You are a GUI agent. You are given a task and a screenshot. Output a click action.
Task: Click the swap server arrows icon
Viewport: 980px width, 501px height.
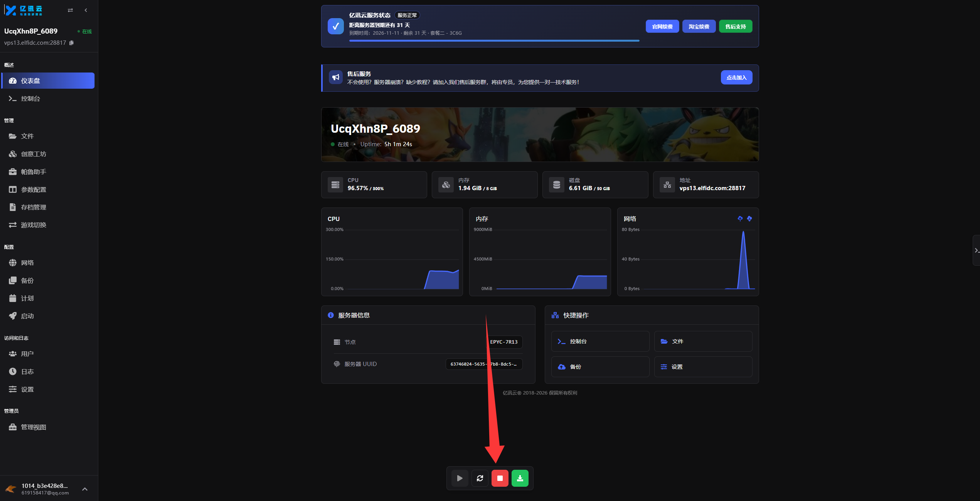point(70,10)
